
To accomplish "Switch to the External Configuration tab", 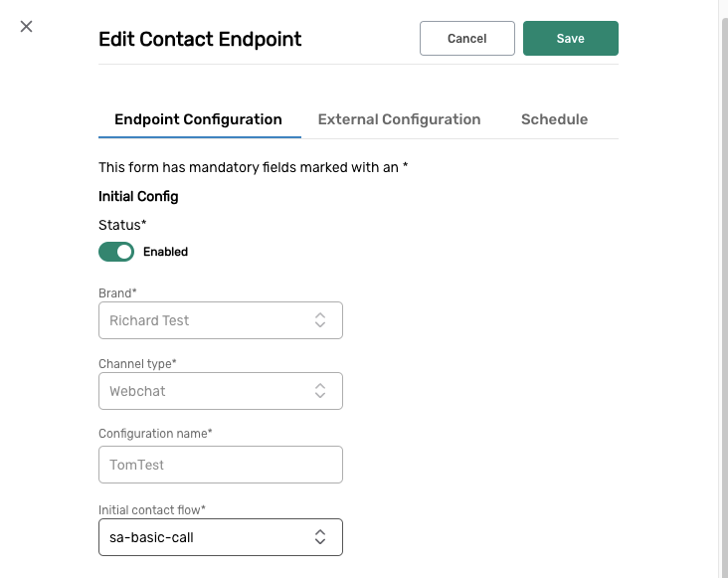I will pyautogui.click(x=399, y=119).
